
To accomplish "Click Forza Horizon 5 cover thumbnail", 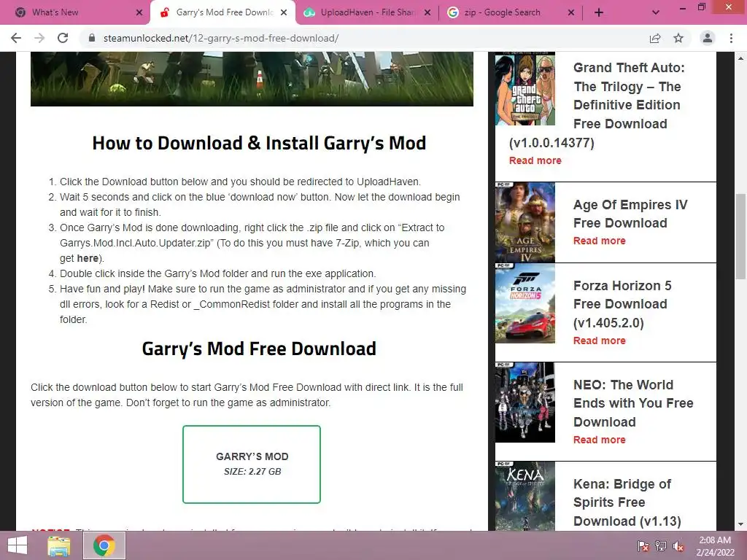I will click(x=525, y=303).
